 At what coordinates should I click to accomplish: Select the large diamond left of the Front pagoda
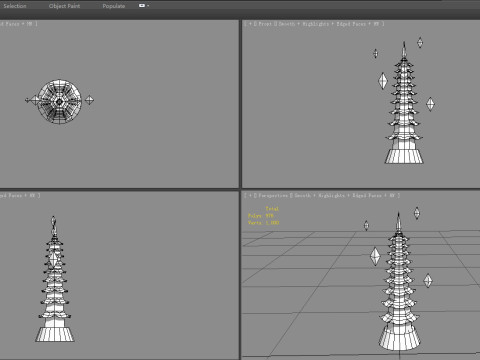[383, 81]
